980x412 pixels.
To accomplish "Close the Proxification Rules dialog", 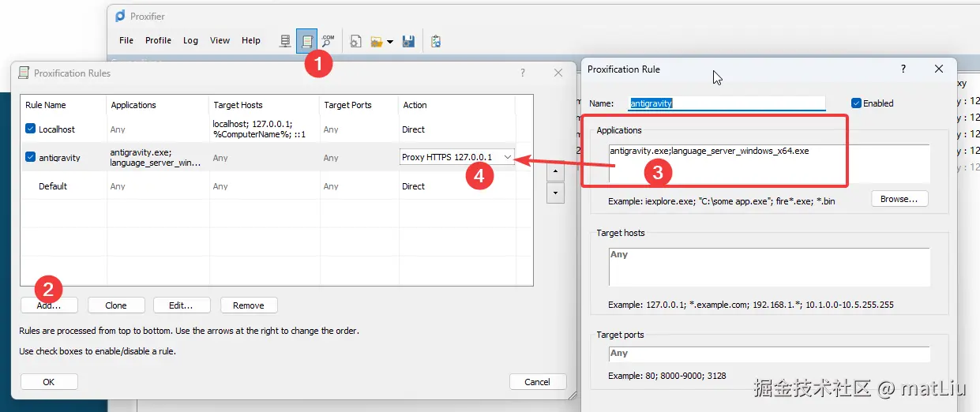I will (558, 73).
